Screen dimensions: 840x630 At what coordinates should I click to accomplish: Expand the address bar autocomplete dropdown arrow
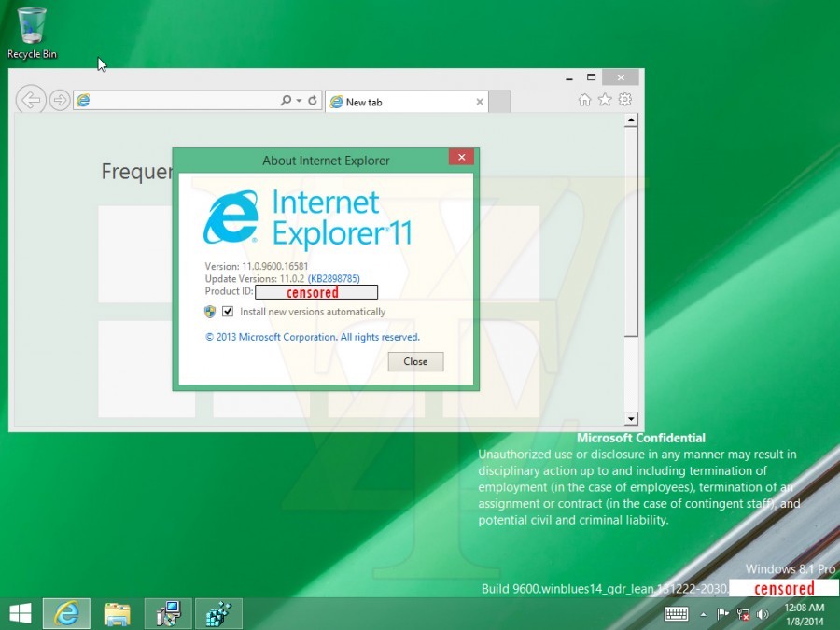[299, 101]
